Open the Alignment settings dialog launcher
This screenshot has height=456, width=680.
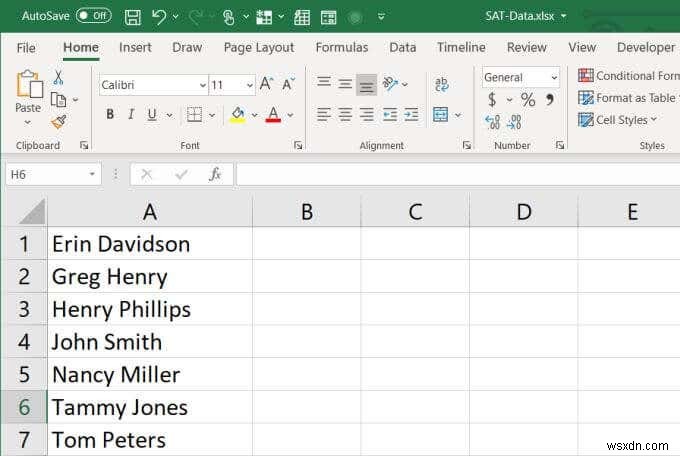[x=467, y=145]
